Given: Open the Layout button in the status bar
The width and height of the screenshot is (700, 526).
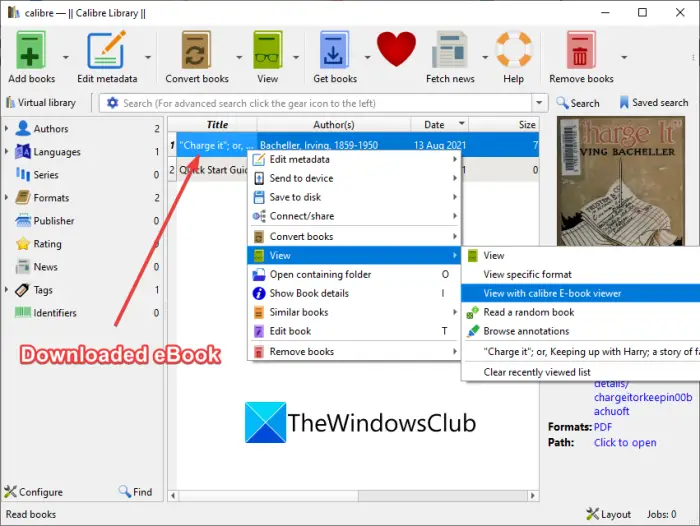Looking at the screenshot, I should coord(609,514).
